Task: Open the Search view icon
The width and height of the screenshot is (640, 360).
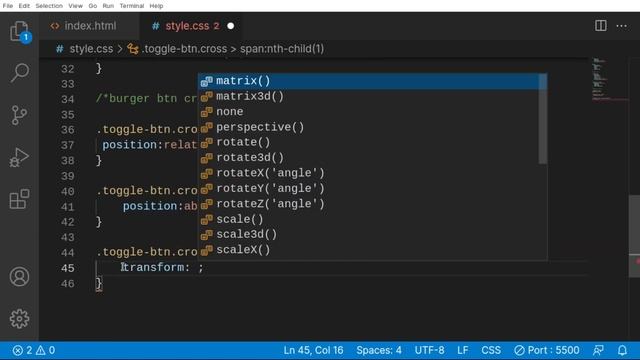Action: (19, 73)
